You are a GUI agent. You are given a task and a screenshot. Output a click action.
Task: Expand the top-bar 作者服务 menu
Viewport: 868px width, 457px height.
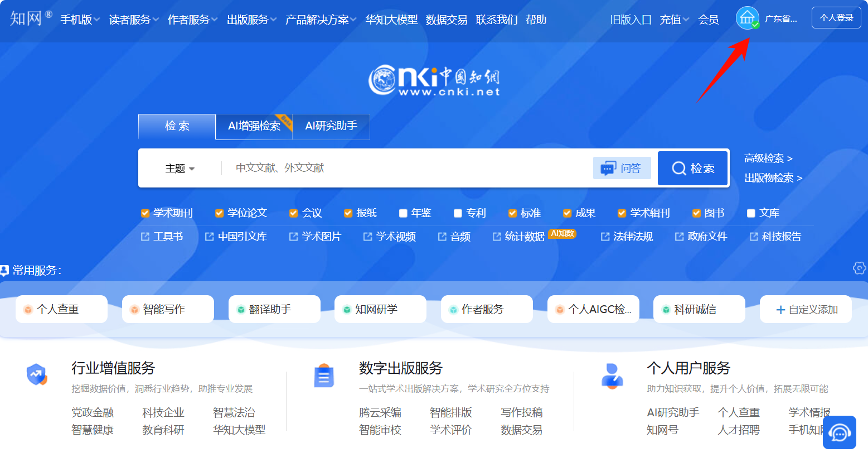click(x=193, y=20)
